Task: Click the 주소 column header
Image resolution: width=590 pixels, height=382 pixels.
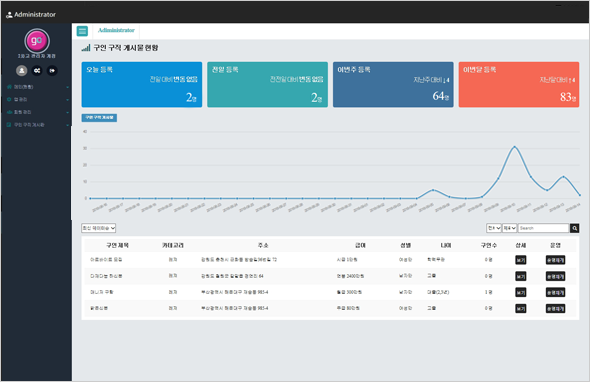Action: point(263,245)
